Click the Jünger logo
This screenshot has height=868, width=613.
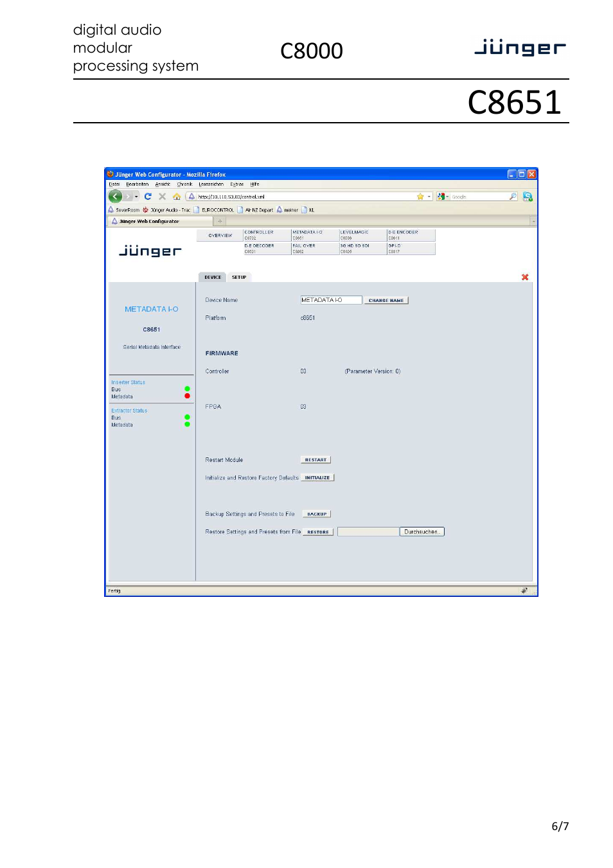pos(150,251)
